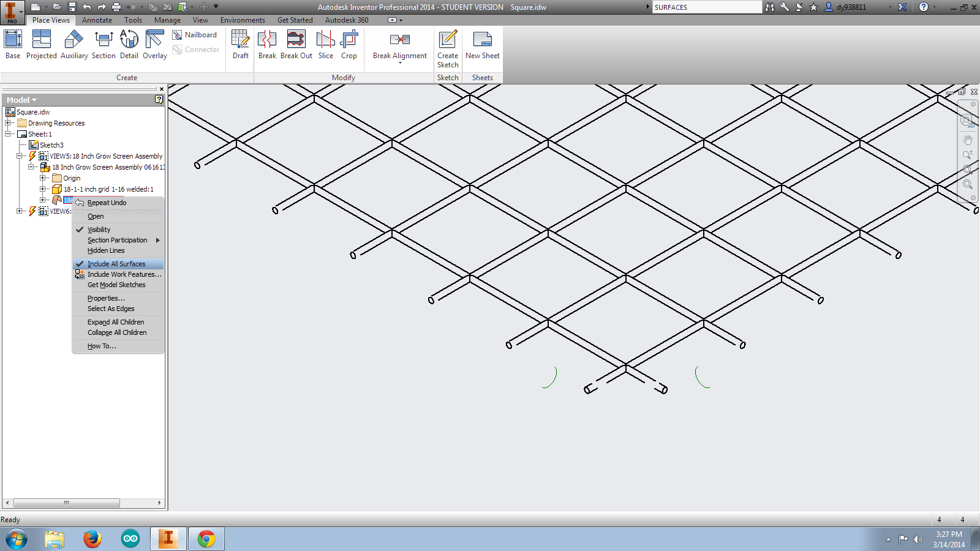980x551 pixels.
Task: Add a New Sheet
Action: [482, 44]
